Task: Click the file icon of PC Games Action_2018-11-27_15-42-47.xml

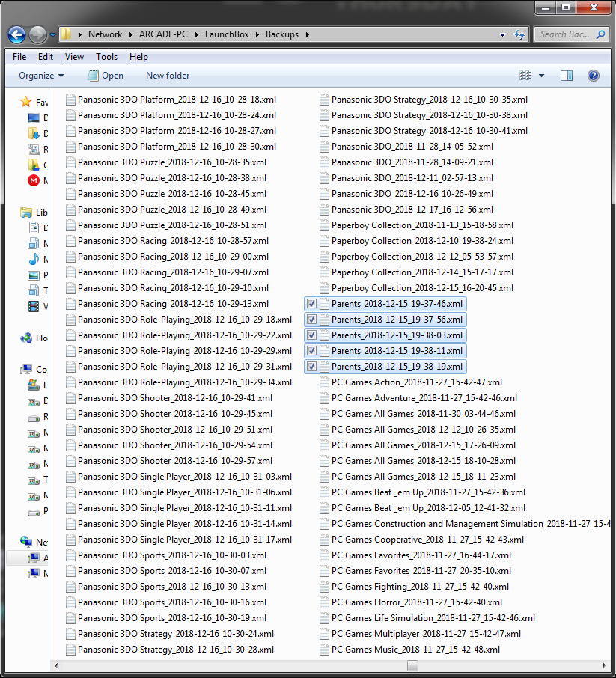Action: (323, 382)
